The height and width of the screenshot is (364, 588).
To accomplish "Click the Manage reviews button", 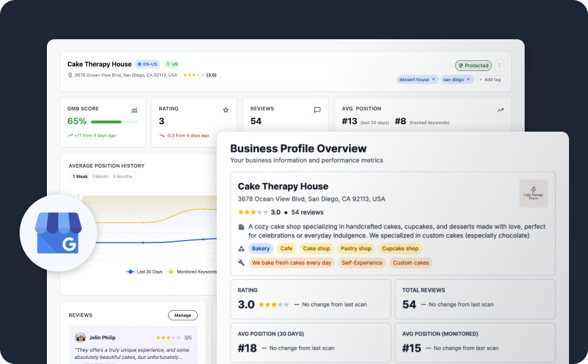I will tap(182, 315).
